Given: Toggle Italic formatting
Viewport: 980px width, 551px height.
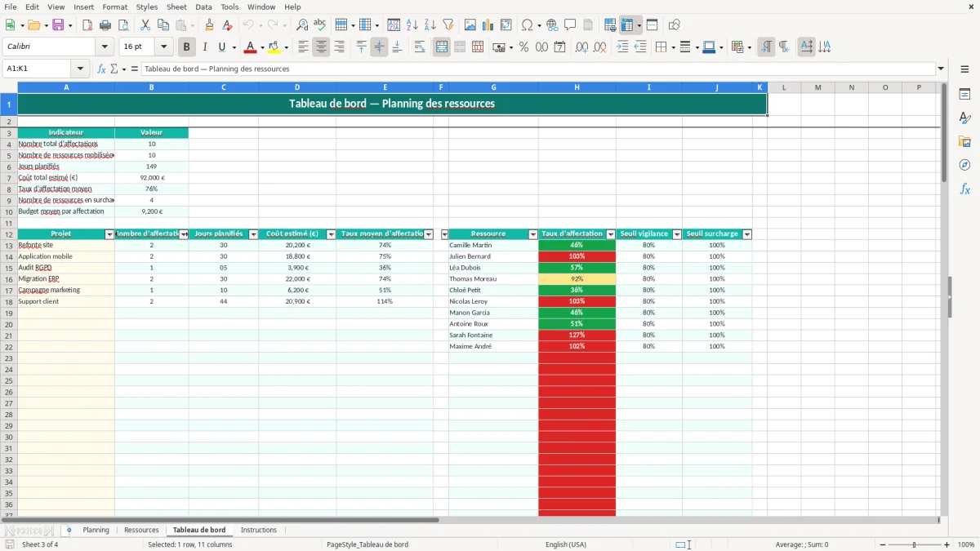Looking at the screenshot, I should coord(205,47).
